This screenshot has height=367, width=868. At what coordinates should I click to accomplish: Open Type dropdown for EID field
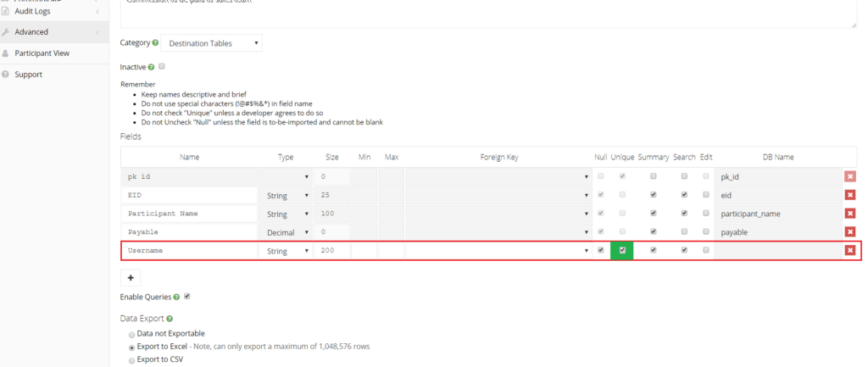pos(285,196)
